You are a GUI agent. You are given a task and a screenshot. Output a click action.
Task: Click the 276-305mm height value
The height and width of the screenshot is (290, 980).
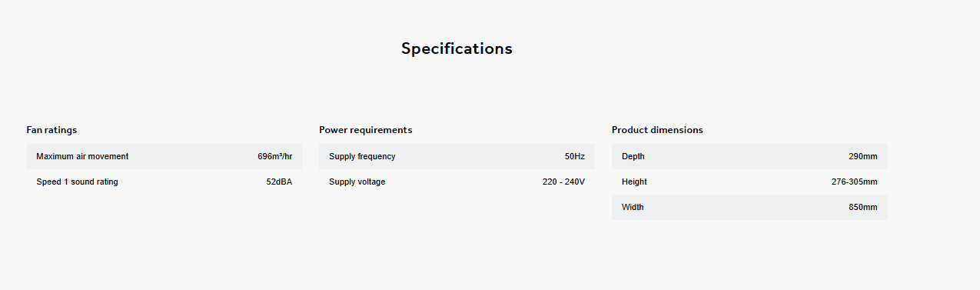(855, 182)
